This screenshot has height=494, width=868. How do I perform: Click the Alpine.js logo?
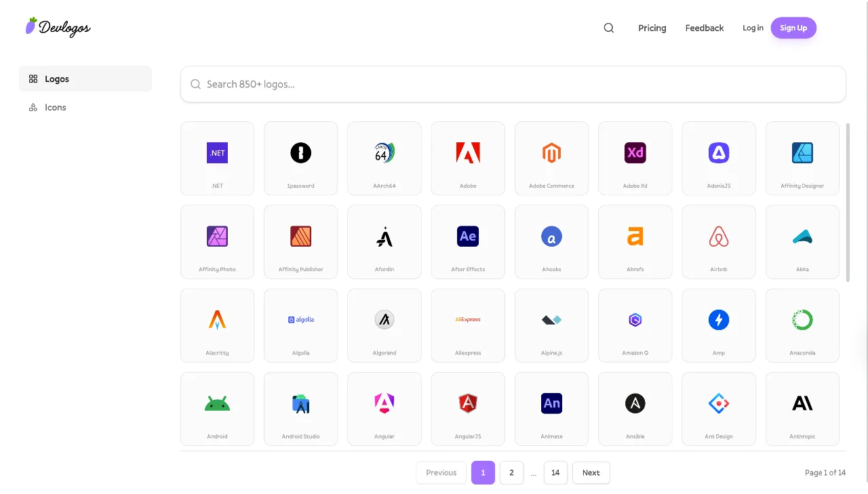(x=551, y=326)
